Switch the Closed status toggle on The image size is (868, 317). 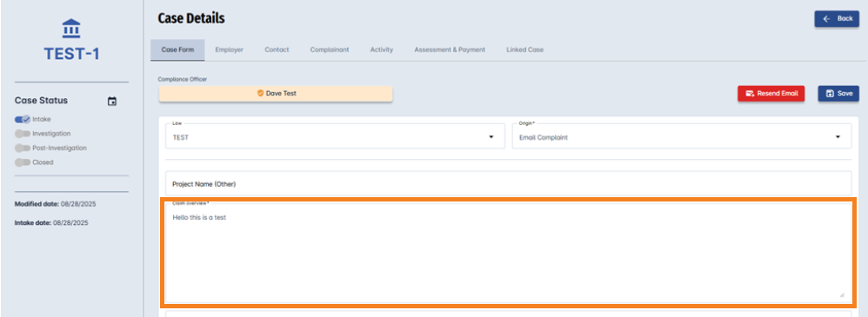23,162
